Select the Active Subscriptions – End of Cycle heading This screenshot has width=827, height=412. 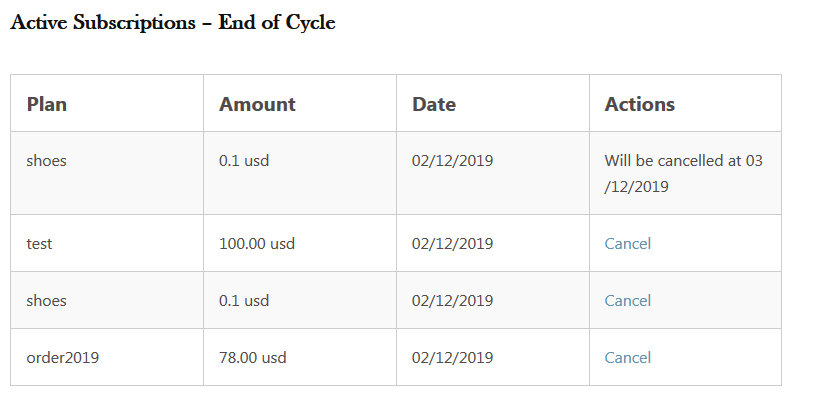(x=172, y=23)
